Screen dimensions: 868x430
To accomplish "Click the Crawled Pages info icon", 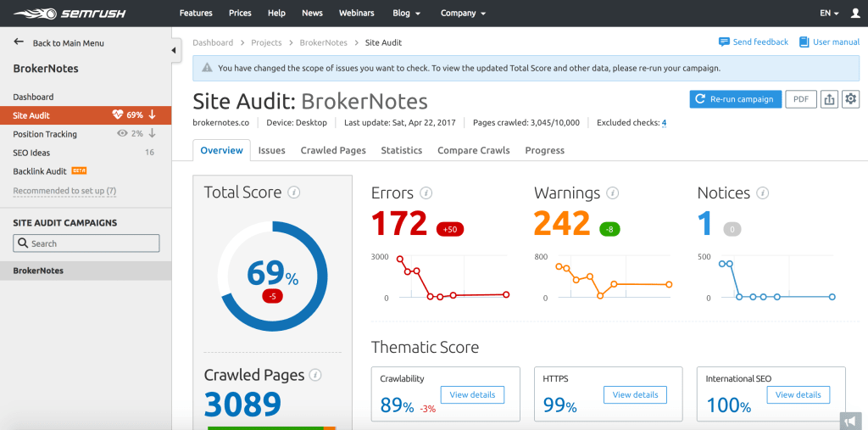I will click(315, 375).
